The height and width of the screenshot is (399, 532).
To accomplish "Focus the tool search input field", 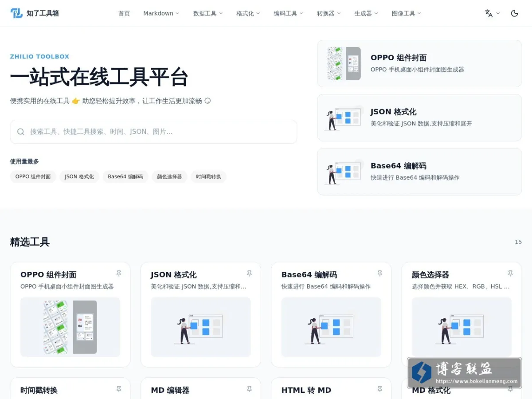I will [x=153, y=132].
